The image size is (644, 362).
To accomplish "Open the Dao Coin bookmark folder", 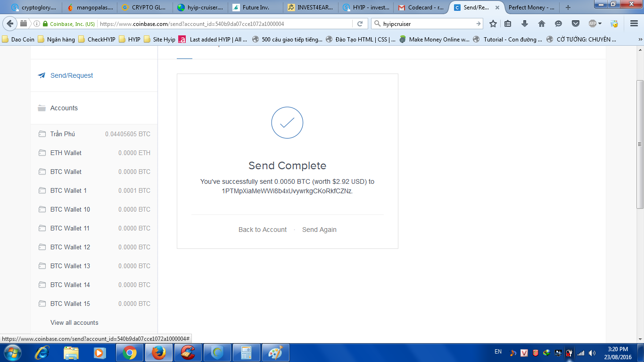I will click(x=18, y=40).
